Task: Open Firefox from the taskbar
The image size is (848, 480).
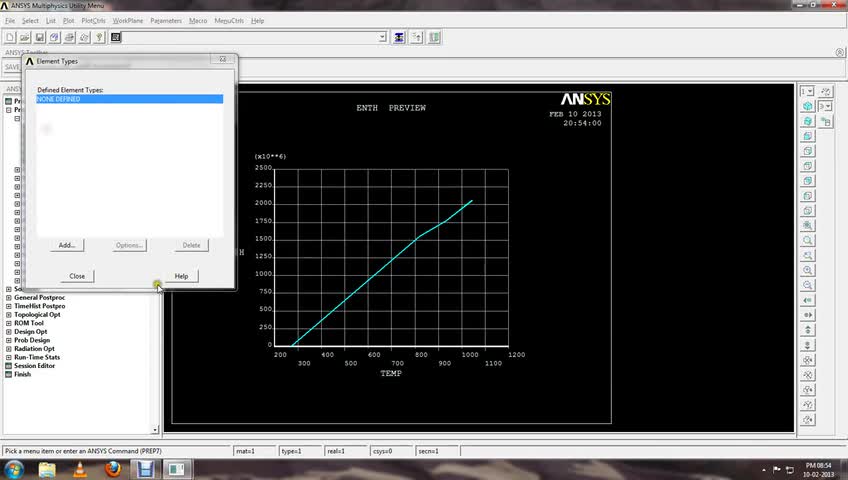Action: click(x=112, y=469)
